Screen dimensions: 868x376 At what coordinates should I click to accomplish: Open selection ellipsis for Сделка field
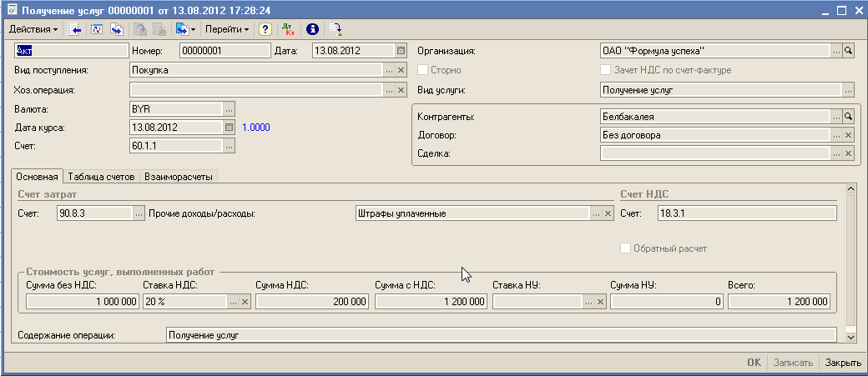(x=836, y=153)
